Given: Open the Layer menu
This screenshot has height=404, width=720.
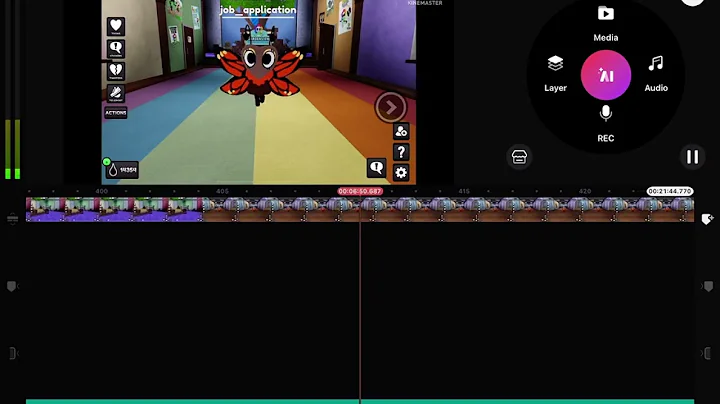Looking at the screenshot, I should [555, 74].
